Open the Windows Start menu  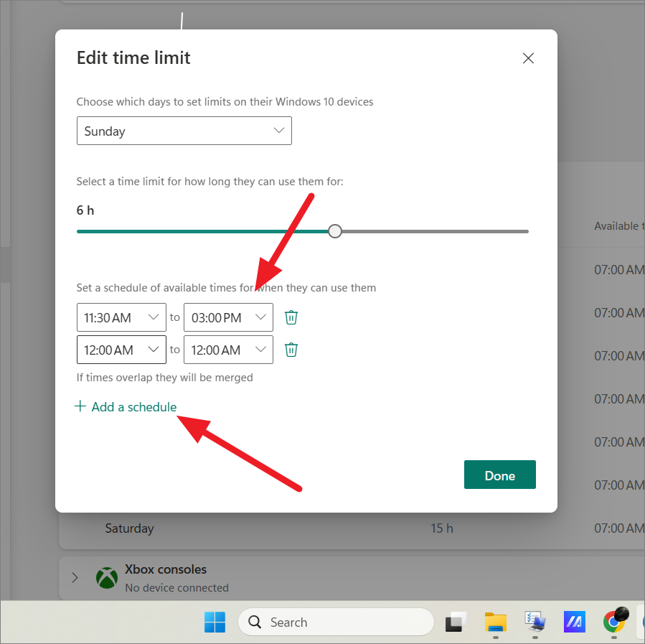point(215,622)
